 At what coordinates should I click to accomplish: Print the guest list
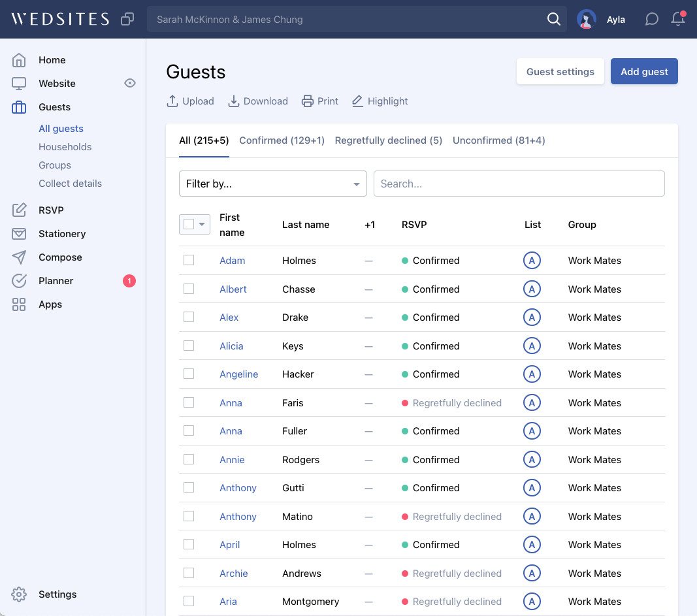tap(308, 101)
